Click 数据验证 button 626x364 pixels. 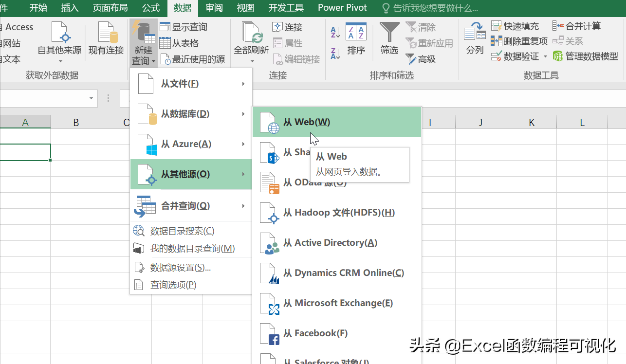(x=515, y=56)
